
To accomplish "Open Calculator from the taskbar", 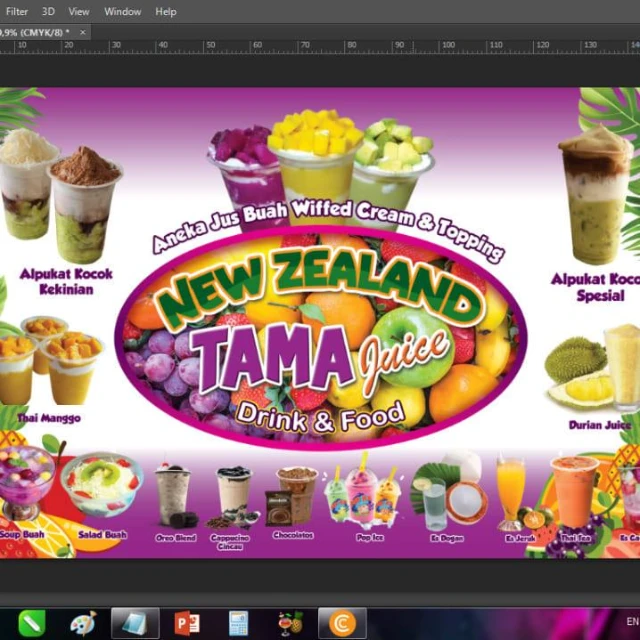I will (x=238, y=623).
